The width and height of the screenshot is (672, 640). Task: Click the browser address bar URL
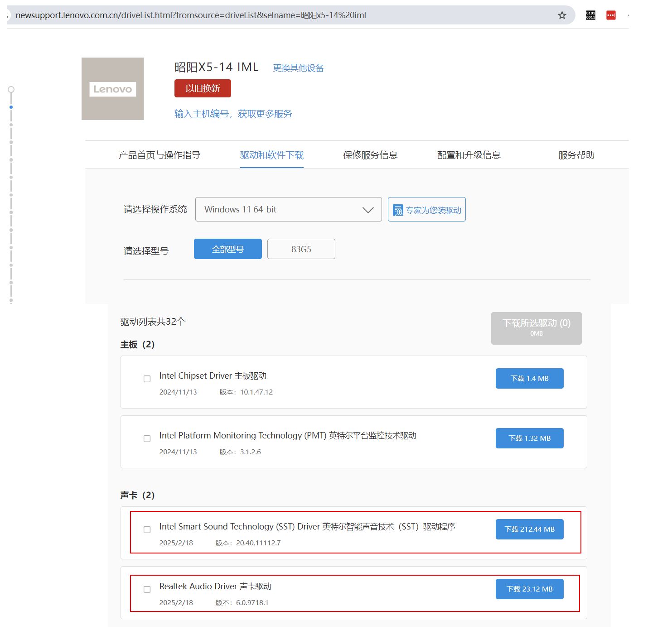pos(190,15)
